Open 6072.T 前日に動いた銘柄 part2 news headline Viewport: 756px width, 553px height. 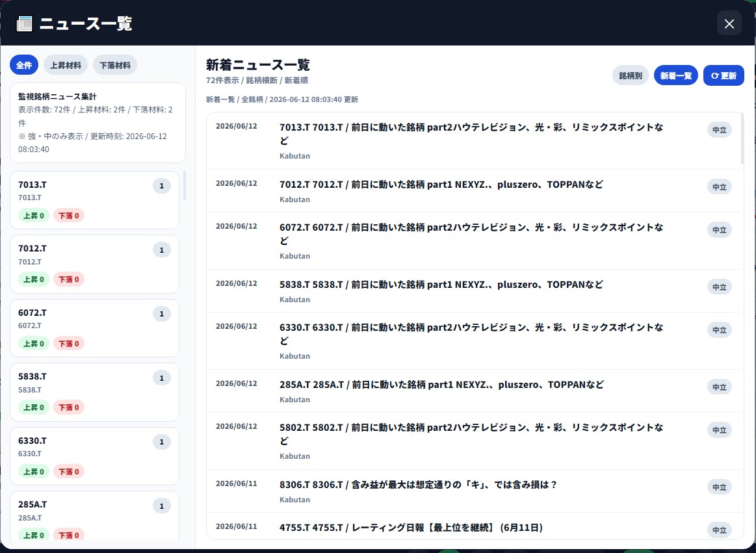click(x=471, y=233)
